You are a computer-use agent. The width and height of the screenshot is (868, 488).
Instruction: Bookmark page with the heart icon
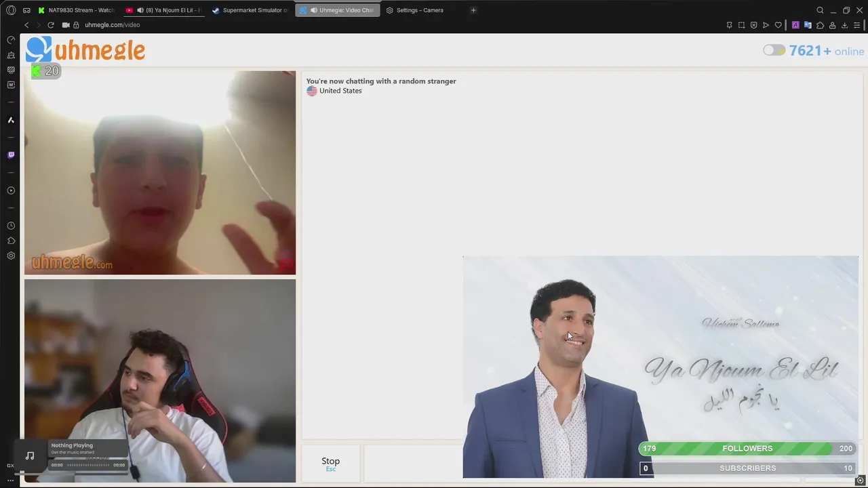[778, 25]
